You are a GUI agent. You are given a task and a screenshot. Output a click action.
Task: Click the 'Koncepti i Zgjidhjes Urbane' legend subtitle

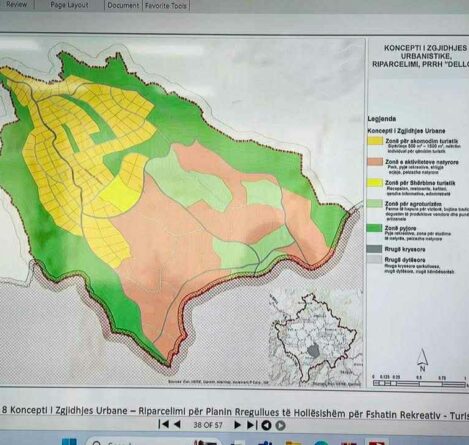(x=406, y=131)
